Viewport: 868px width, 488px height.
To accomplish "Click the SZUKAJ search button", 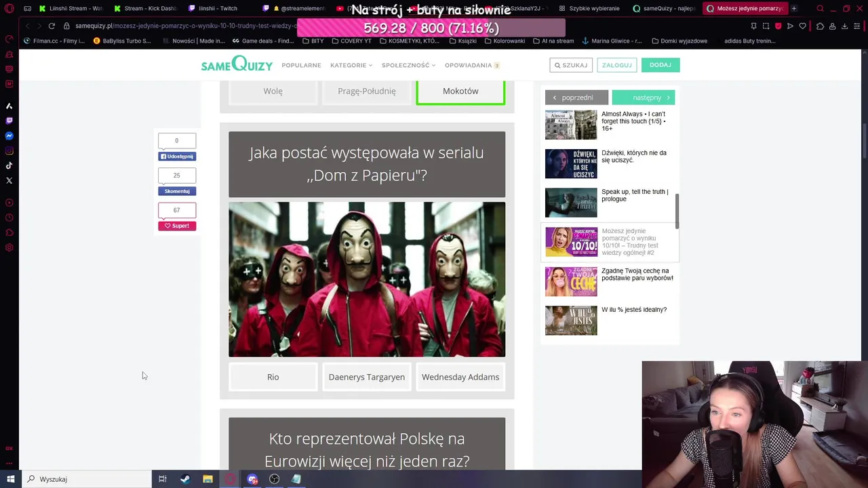I will click(x=571, y=65).
